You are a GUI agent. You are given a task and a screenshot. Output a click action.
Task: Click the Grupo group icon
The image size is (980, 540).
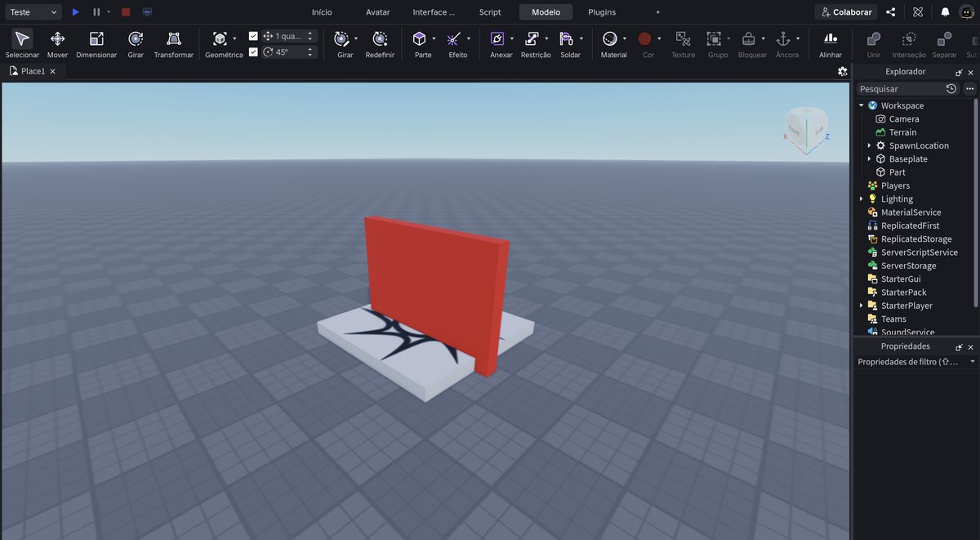coord(714,39)
